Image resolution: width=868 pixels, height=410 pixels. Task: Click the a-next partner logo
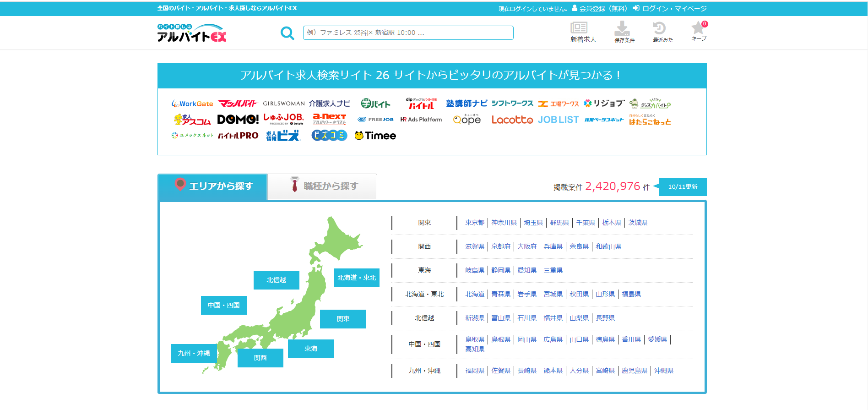coord(330,120)
